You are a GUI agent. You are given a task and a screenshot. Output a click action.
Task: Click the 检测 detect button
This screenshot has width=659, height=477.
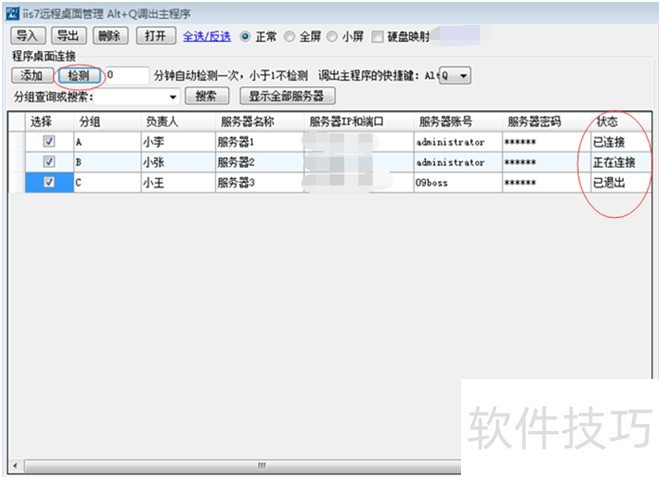[x=79, y=76]
